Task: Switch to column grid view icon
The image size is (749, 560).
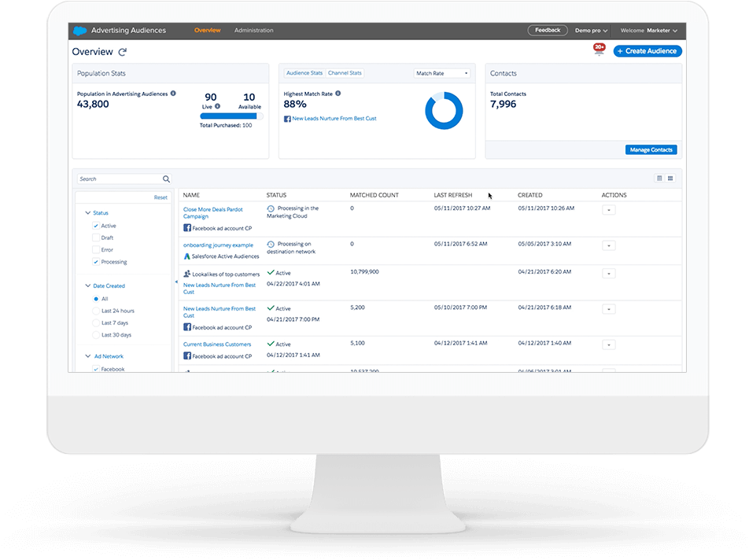Action: click(659, 179)
